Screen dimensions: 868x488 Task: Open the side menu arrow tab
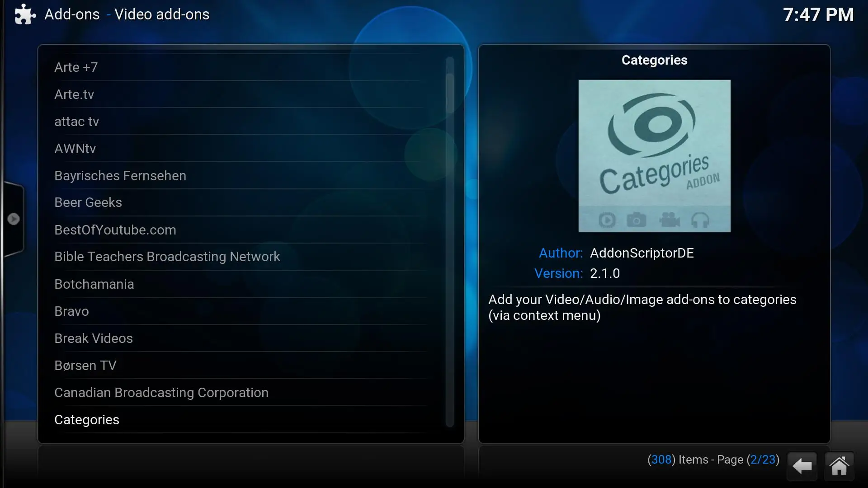coord(14,219)
